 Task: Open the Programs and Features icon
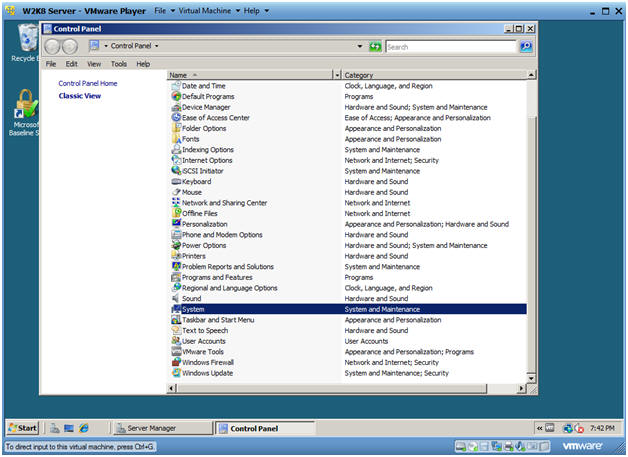coord(176,277)
